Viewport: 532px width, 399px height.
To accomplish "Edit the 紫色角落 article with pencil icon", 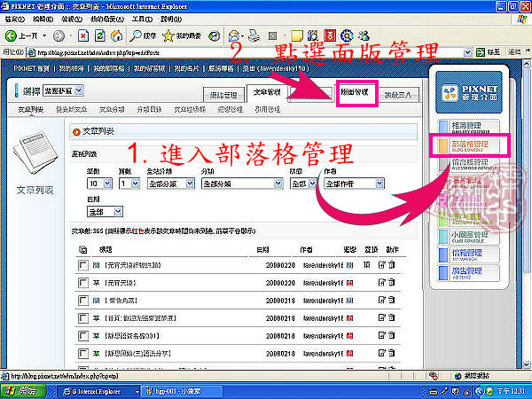I will 382,300.
